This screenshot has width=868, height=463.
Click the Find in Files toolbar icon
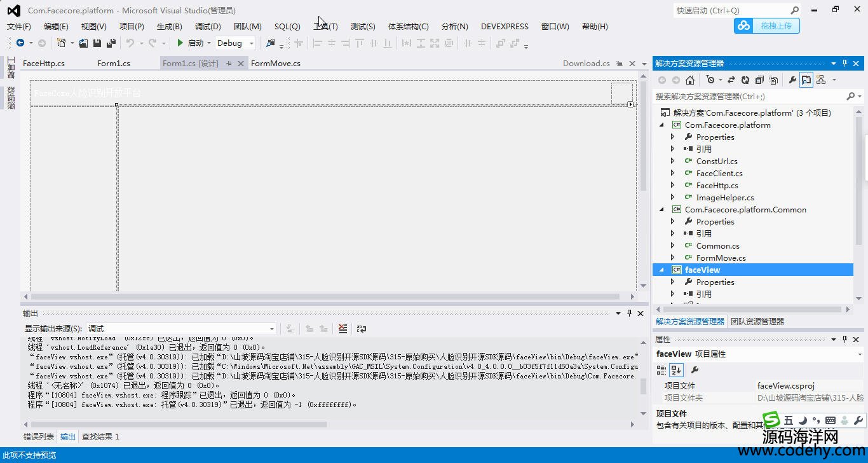pos(271,43)
